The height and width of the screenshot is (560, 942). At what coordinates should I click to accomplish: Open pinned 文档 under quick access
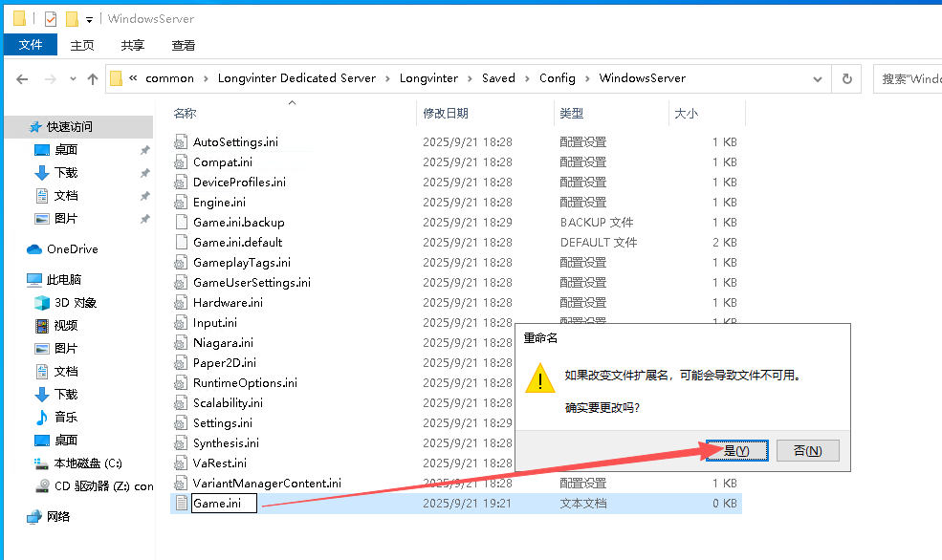pyautogui.click(x=66, y=196)
